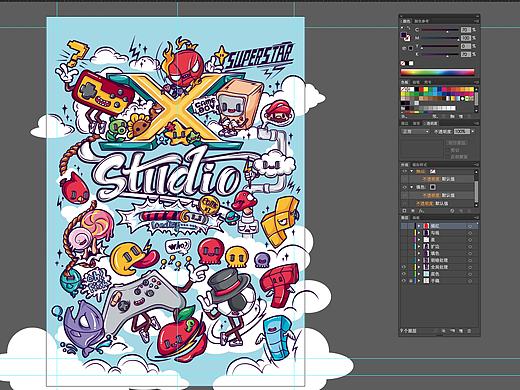Click the fill color thumbnail in Appearance panel
This screenshot has width=520, height=390.
pos(433,187)
